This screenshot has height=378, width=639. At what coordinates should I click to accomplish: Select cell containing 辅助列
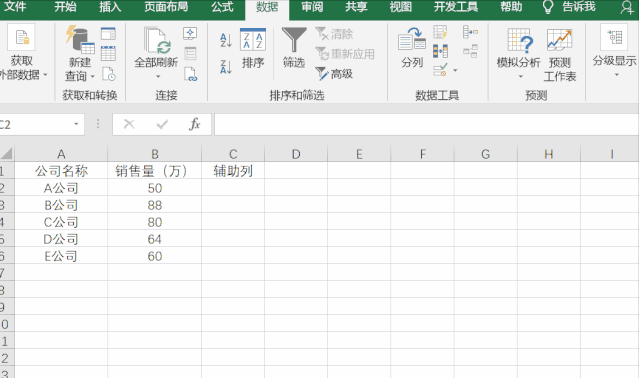(x=233, y=171)
